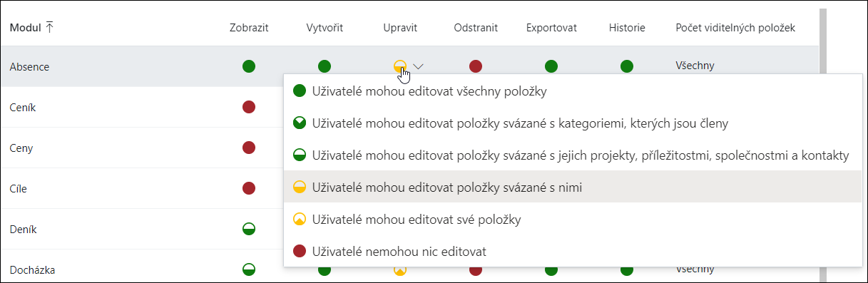868x283 pixels.
Task: Click the half-green Zobrazit circle for Docházka
Action: pos(249,269)
